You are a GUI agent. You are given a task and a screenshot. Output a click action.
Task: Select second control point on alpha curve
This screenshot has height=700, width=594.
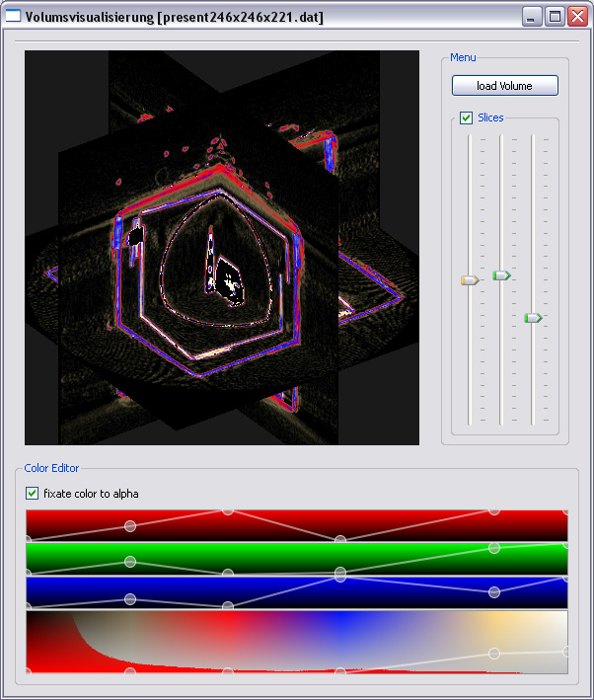point(130,671)
